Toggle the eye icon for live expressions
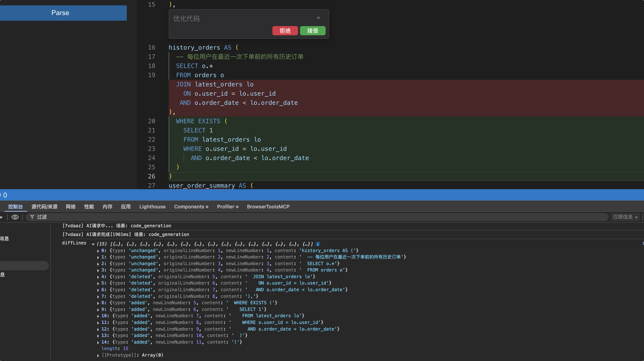Image resolution: width=644 pixels, height=361 pixels. click(15, 217)
